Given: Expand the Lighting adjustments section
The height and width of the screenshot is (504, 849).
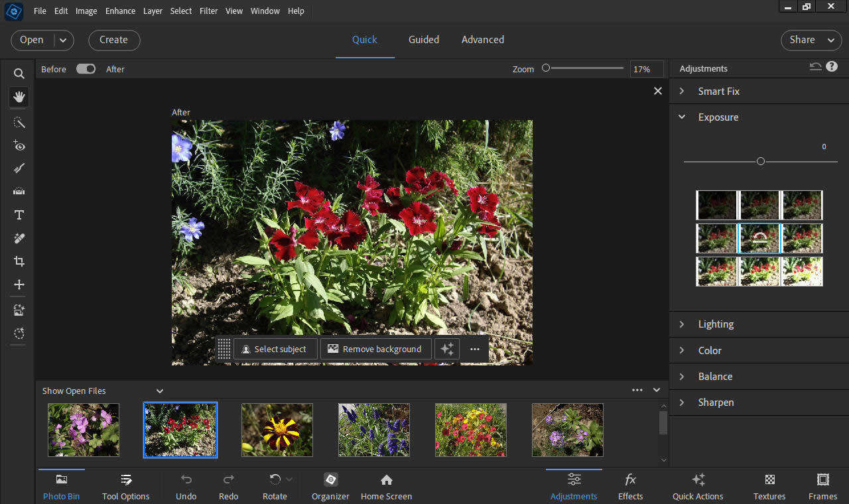Looking at the screenshot, I should 716,324.
